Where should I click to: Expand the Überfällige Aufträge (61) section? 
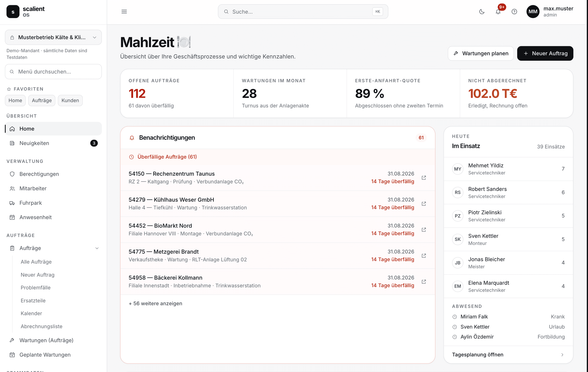coord(278,157)
